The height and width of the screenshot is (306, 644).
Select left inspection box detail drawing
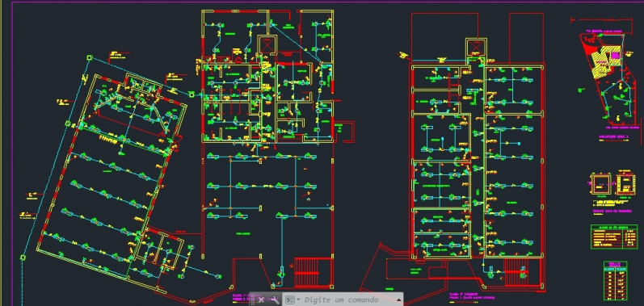coord(601,183)
